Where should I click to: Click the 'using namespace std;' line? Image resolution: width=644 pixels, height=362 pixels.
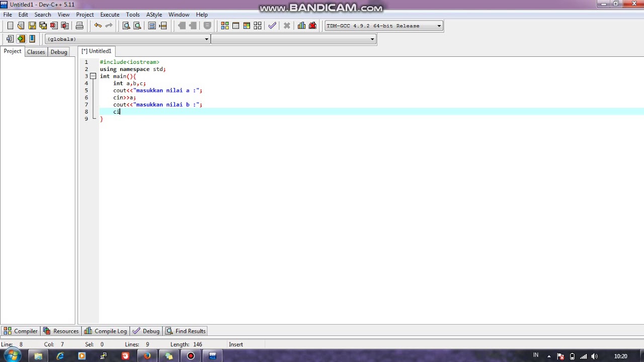(x=133, y=69)
